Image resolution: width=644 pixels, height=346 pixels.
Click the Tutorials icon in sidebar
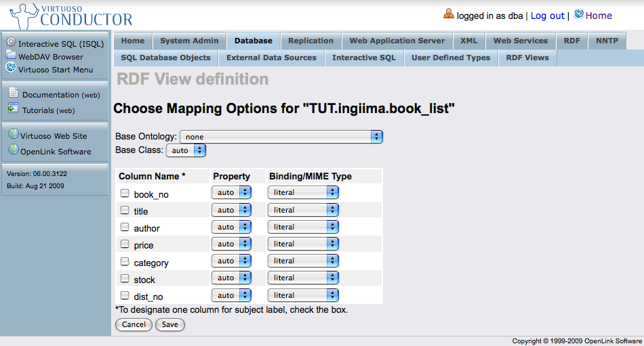pyautogui.click(x=14, y=109)
